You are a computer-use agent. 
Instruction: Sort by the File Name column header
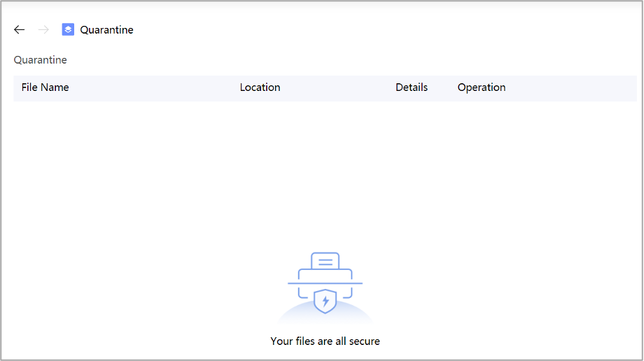(45, 87)
